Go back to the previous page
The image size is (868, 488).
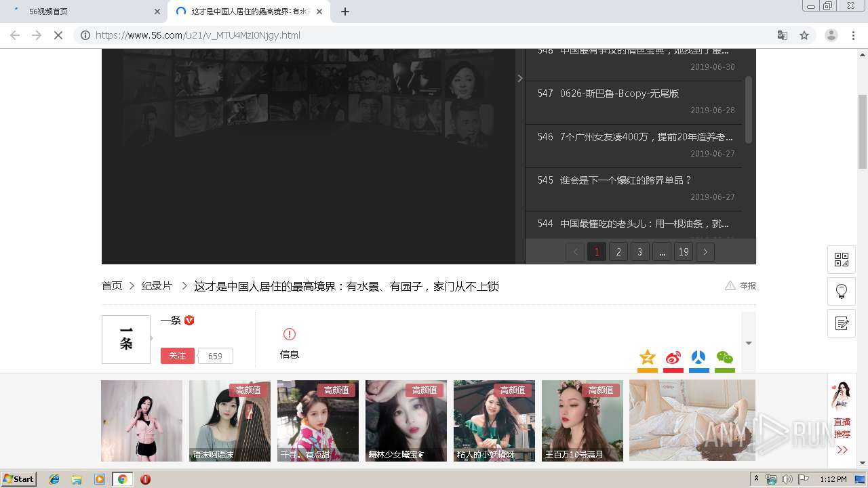[15, 35]
